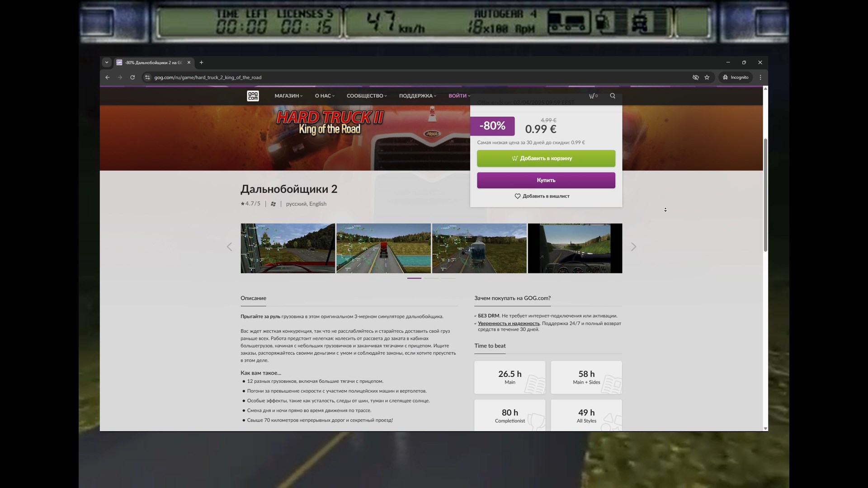Show next screenshots with right arrow
Image resolution: width=868 pixels, height=488 pixels.
[633, 247]
